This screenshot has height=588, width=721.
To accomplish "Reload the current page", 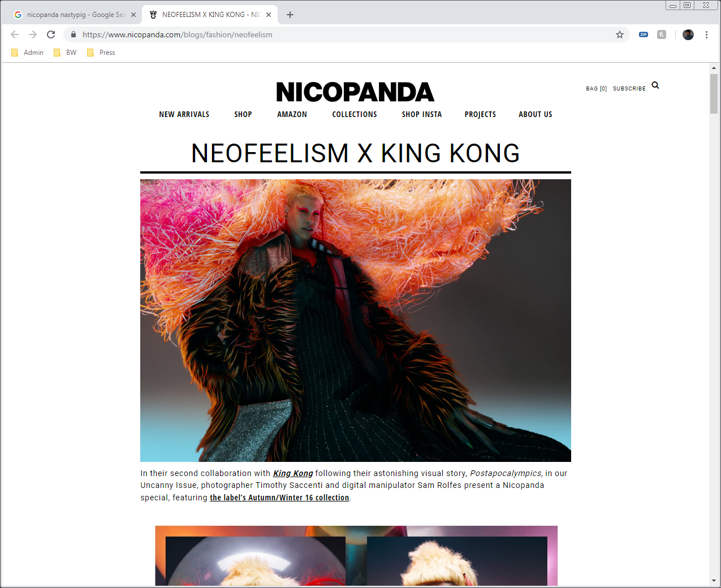I will click(x=51, y=34).
